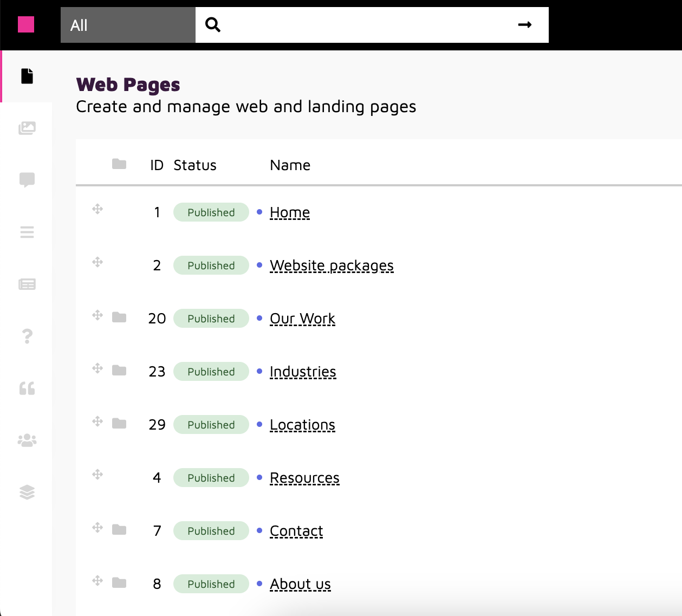Open the image gallery section in sidebar
This screenshot has width=682, height=616.
(26, 128)
